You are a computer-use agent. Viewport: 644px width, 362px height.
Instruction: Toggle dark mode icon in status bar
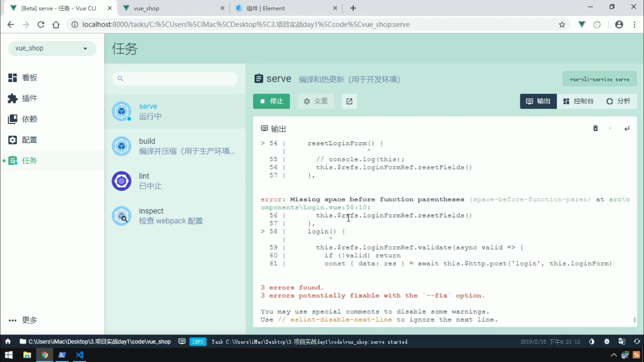point(592,342)
